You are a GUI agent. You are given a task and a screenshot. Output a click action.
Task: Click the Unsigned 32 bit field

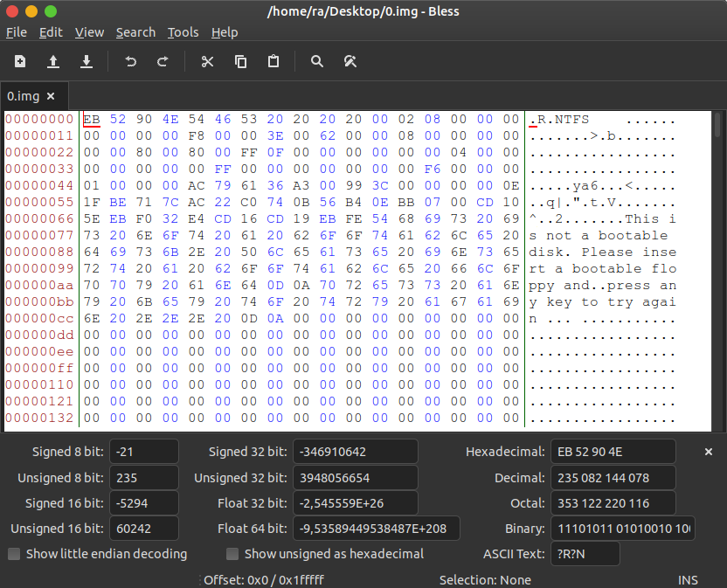355,478
